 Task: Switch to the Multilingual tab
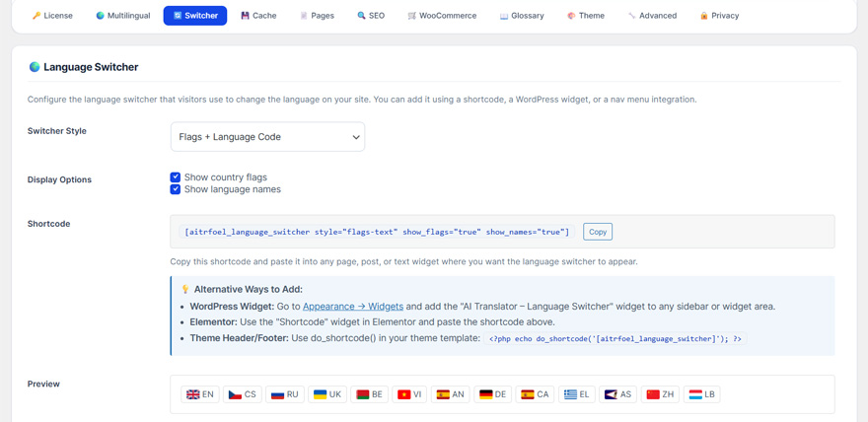click(122, 16)
